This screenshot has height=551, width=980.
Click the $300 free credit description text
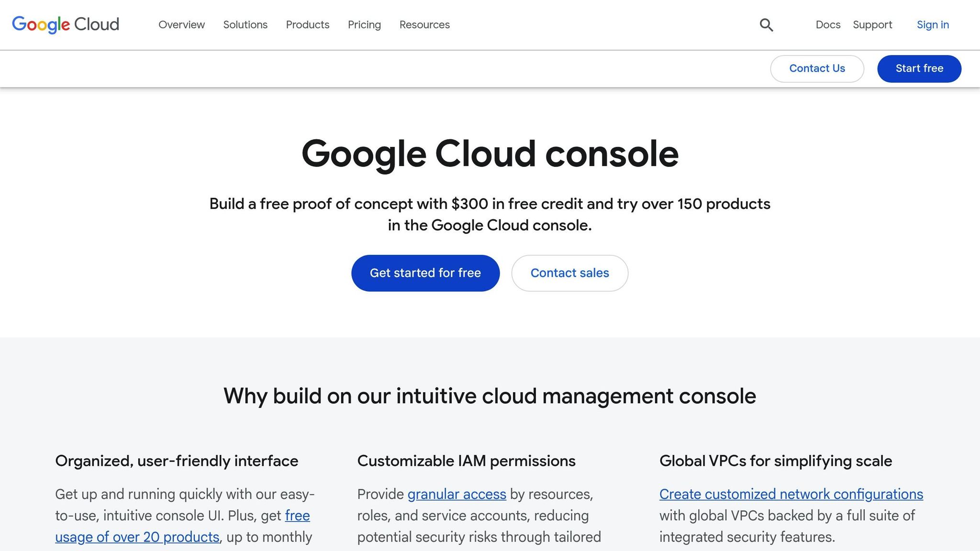pyautogui.click(x=490, y=214)
